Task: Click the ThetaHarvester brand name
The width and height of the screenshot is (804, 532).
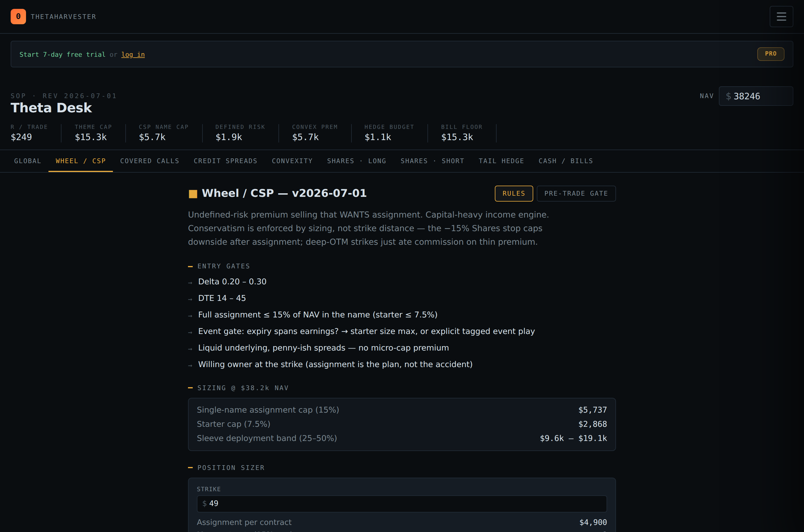Action: (x=64, y=17)
